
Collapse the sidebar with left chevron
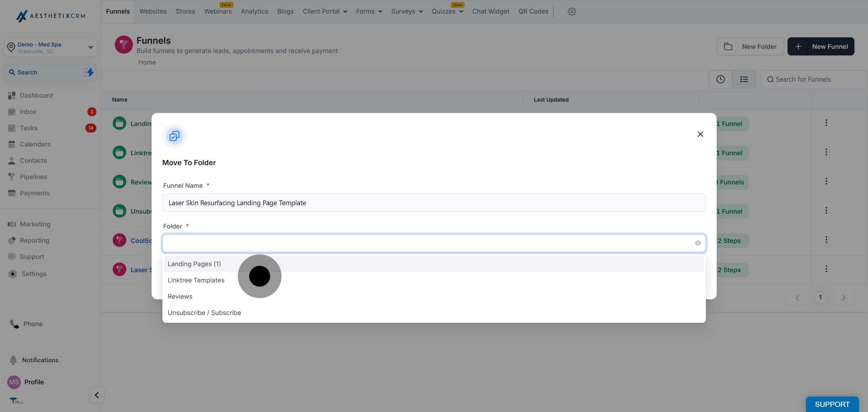(x=96, y=395)
